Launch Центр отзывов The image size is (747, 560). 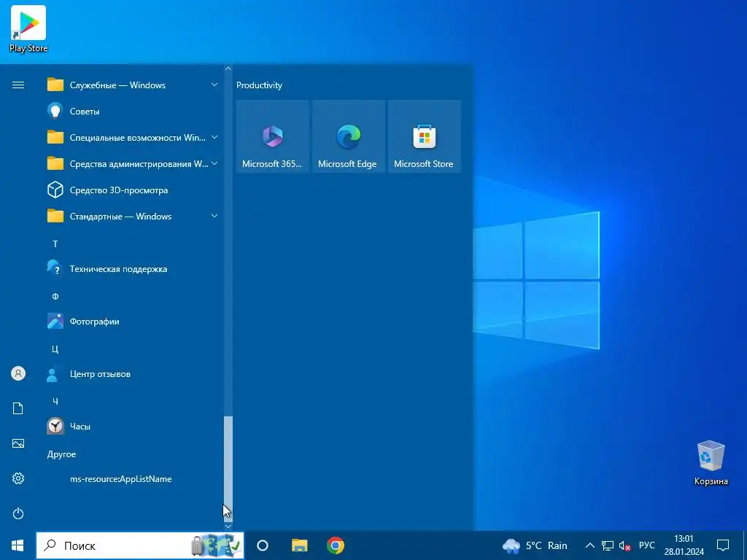133,374
